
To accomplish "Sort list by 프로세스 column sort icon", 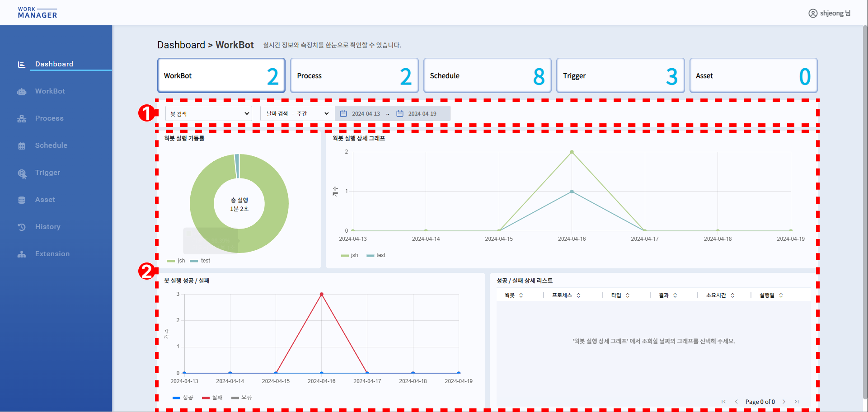I will pos(578,295).
